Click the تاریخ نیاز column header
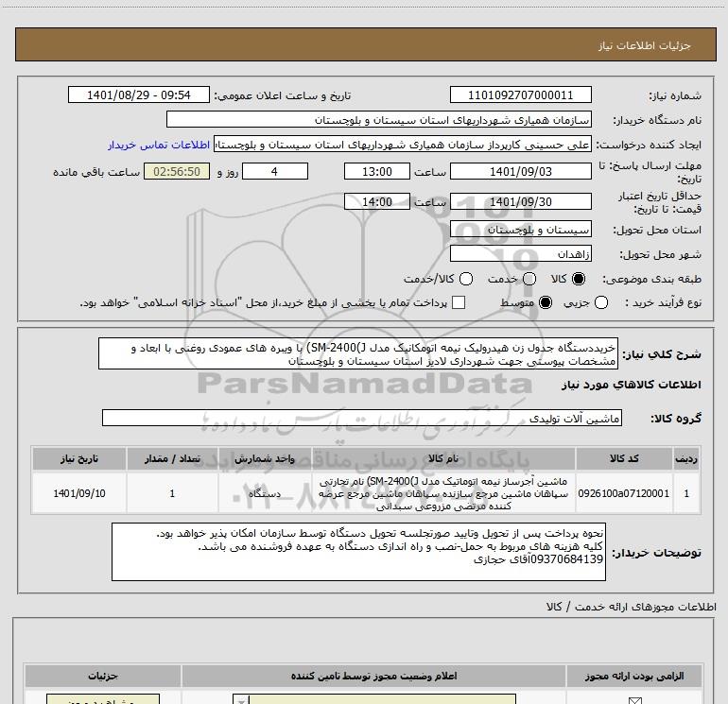Image resolution: width=728 pixels, height=704 pixels. pos(78,459)
